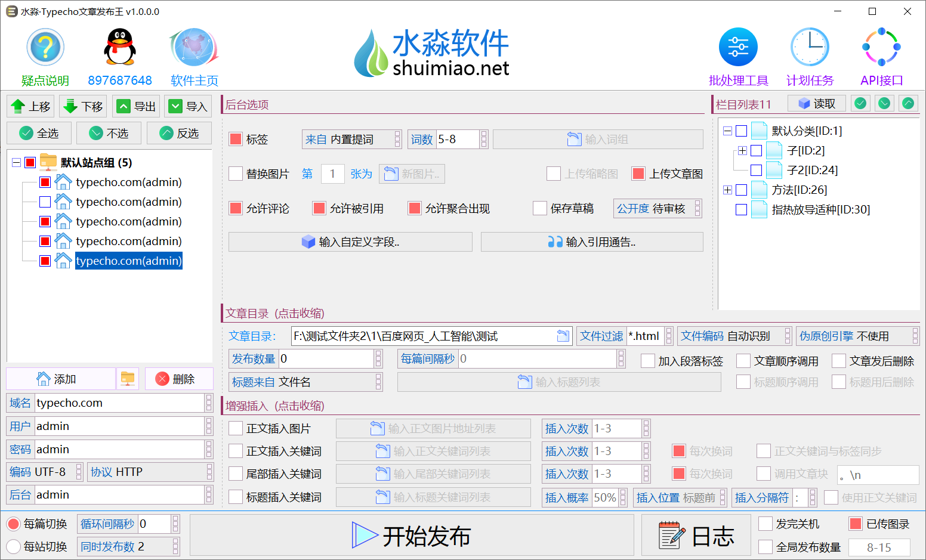Screen dimensions: 926x560
Task: Open 公开度 待审核 dropdown
Action: tap(658, 208)
